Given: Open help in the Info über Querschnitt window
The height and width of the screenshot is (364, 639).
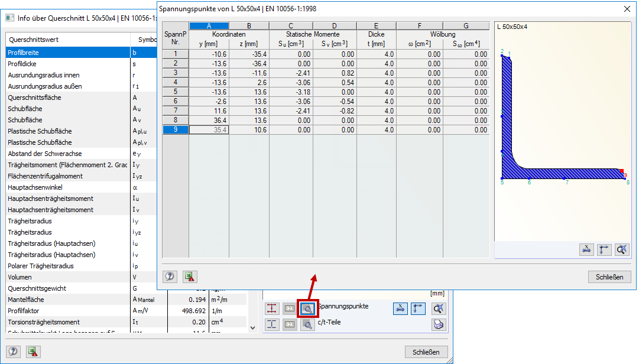Looking at the screenshot, I should coord(13,352).
